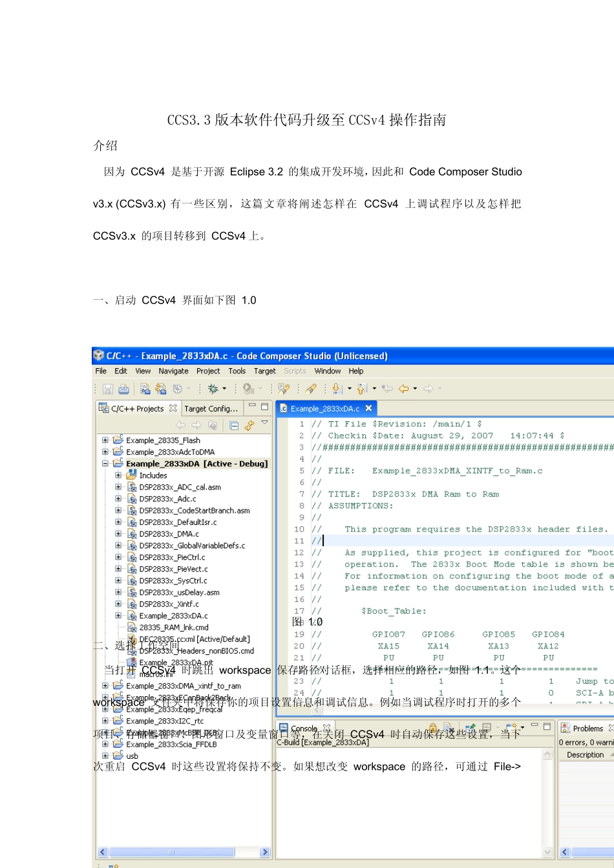Select 28335_RAM_lnk.cmd file

click(x=174, y=627)
